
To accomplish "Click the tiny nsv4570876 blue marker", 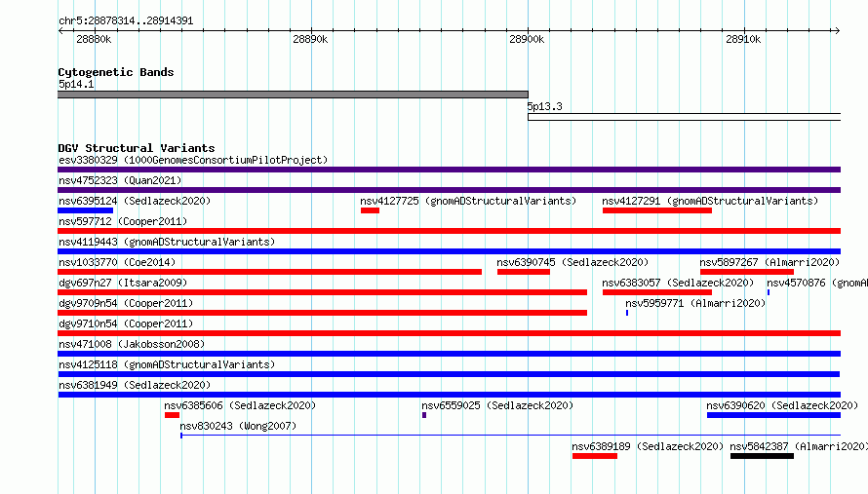I will pos(769,292).
